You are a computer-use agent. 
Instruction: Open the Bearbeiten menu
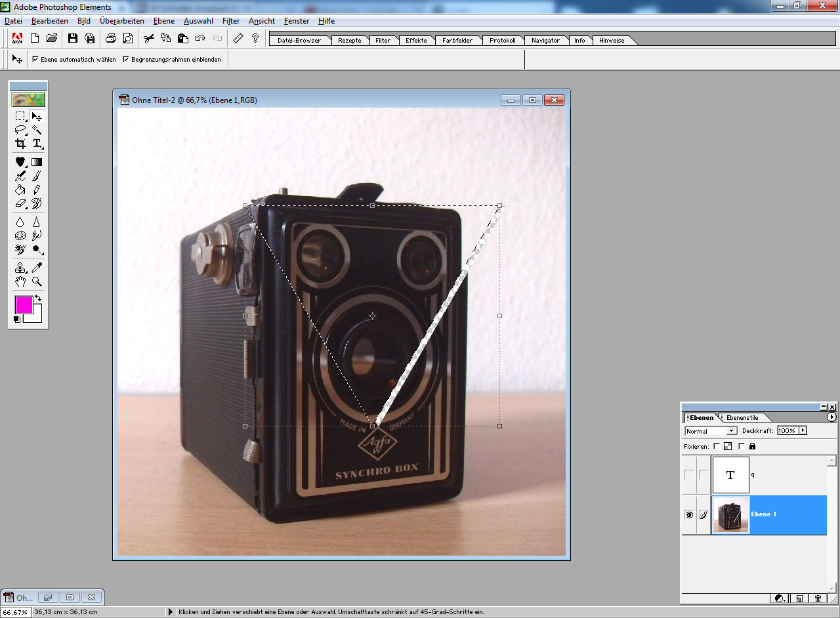click(50, 21)
